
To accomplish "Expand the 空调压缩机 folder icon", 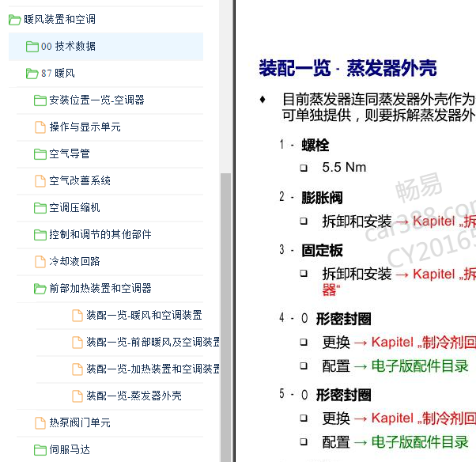I will click(40, 208).
